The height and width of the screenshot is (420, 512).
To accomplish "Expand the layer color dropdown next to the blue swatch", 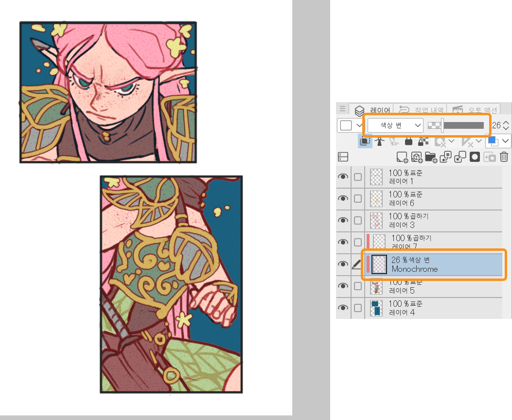I will point(505,141).
